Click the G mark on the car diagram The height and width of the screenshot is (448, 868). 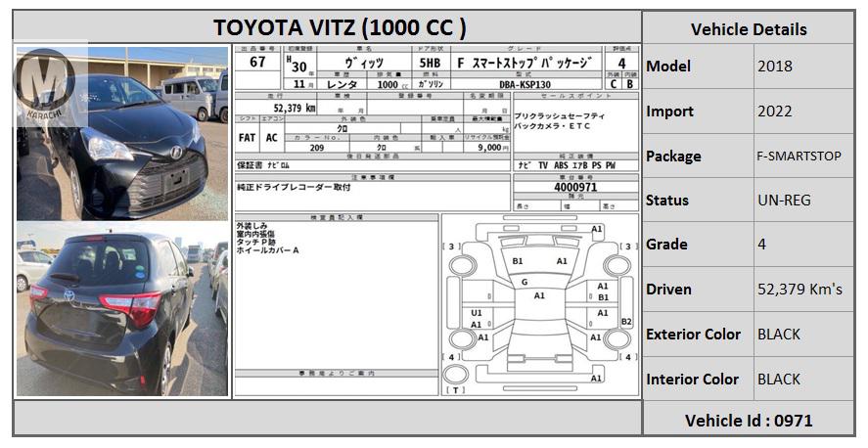pos(525,282)
